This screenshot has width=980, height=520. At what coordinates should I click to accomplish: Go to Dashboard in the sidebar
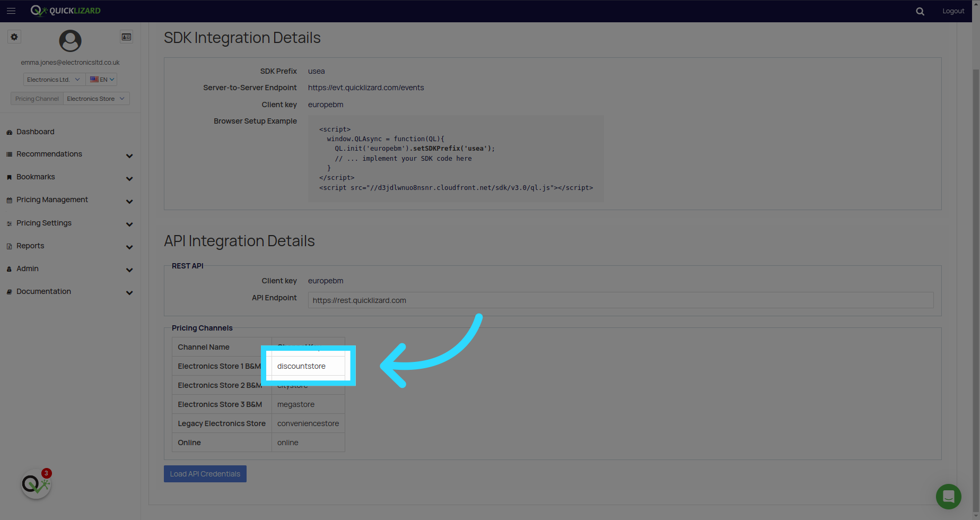pyautogui.click(x=35, y=132)
